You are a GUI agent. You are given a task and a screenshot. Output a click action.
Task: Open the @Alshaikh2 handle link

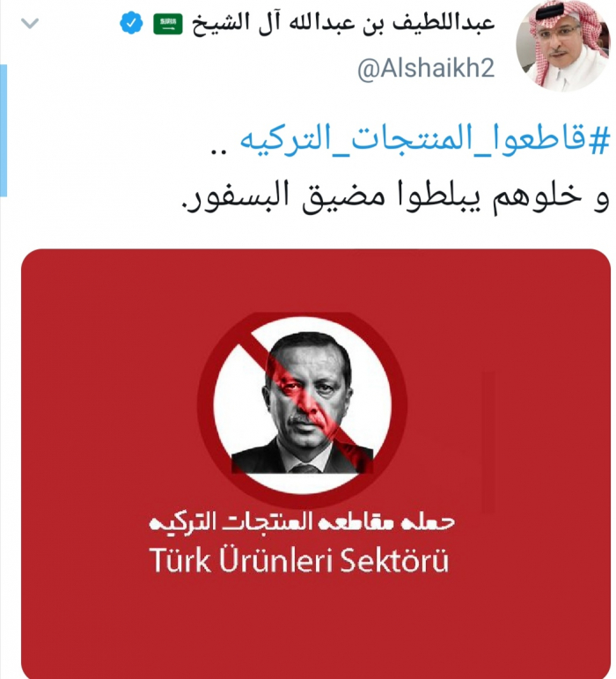[x=426, y=69]
